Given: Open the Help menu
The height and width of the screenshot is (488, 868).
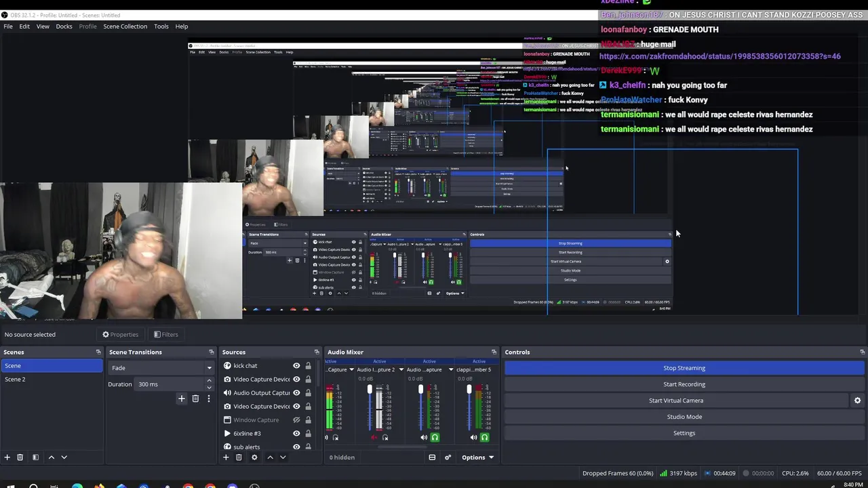Looking at the screenshot, I should coord(182,26).
